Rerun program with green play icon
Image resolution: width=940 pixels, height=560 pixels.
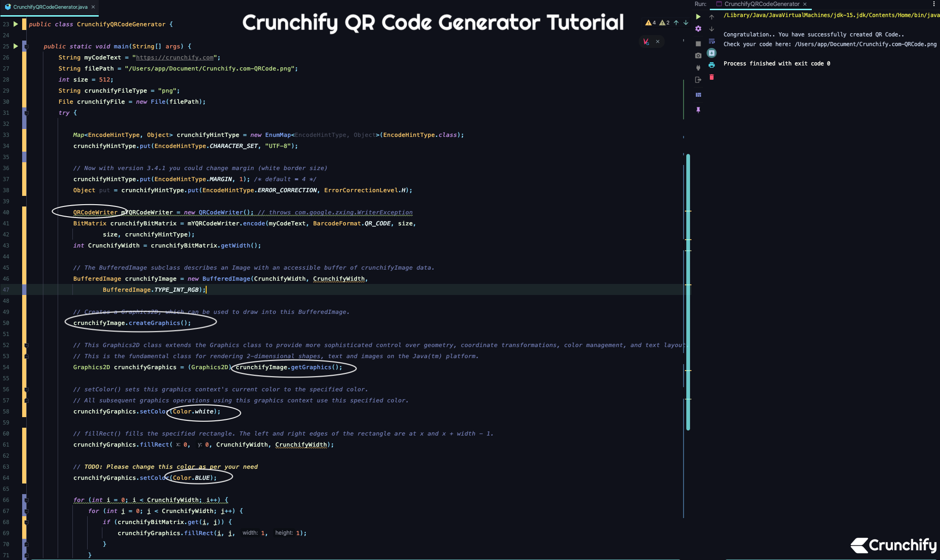tap(698, 17)
